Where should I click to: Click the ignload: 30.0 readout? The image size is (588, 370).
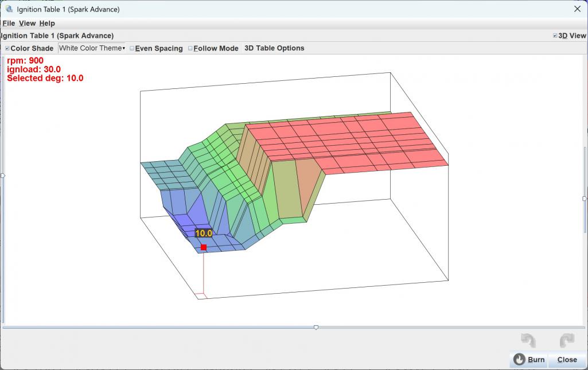(34, 69)
